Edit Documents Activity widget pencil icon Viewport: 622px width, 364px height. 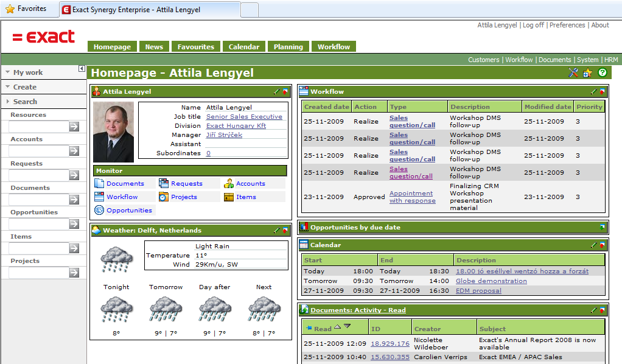[594, 310]
